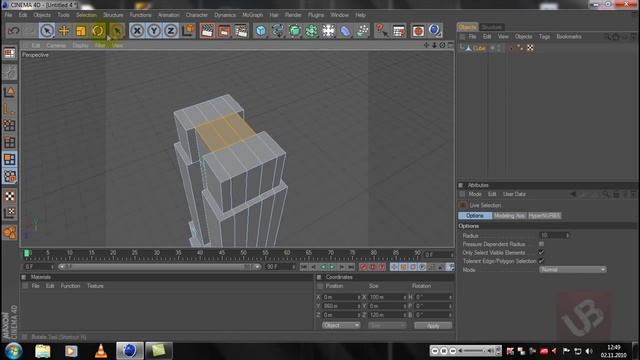The image size is (640, 360).
Task: Click the Size X value field
Action: (x=387, y=297)
